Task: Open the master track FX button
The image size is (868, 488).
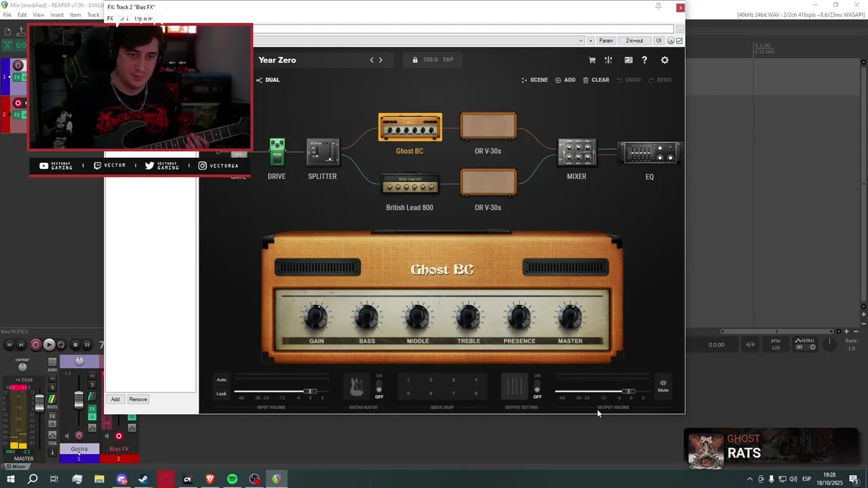Action: [52, 416]
